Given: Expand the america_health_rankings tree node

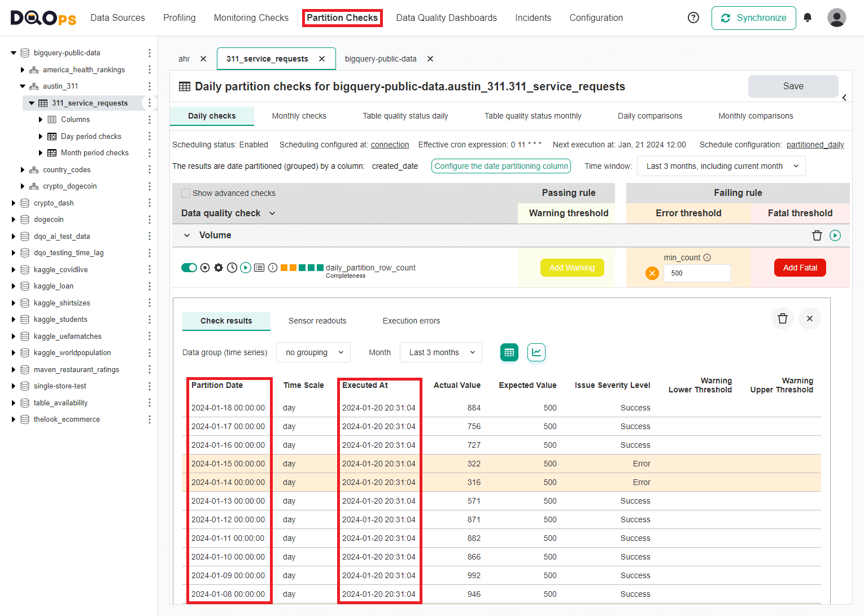Looking at the screenshot, I should (x=23, y=69).
